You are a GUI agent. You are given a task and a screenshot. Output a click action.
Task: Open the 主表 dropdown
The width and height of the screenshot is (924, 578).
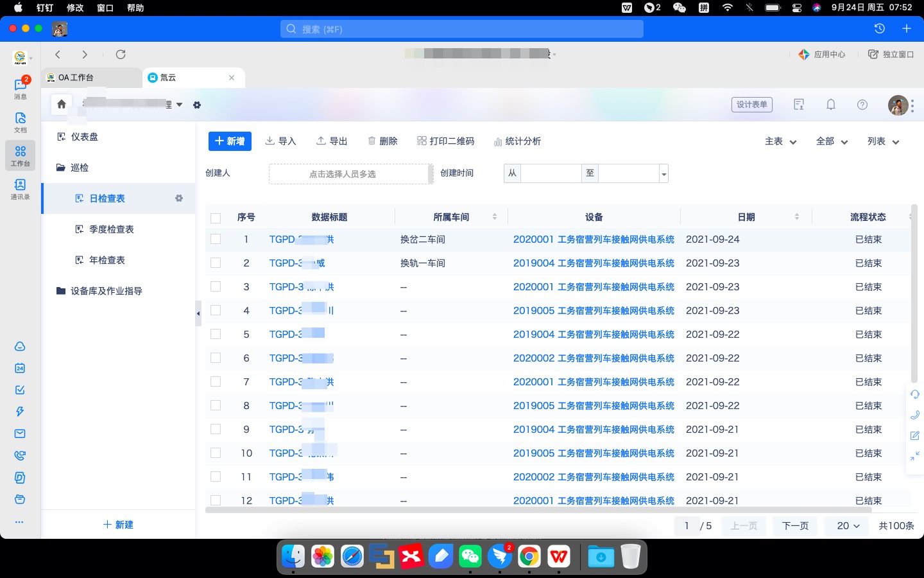781,141
